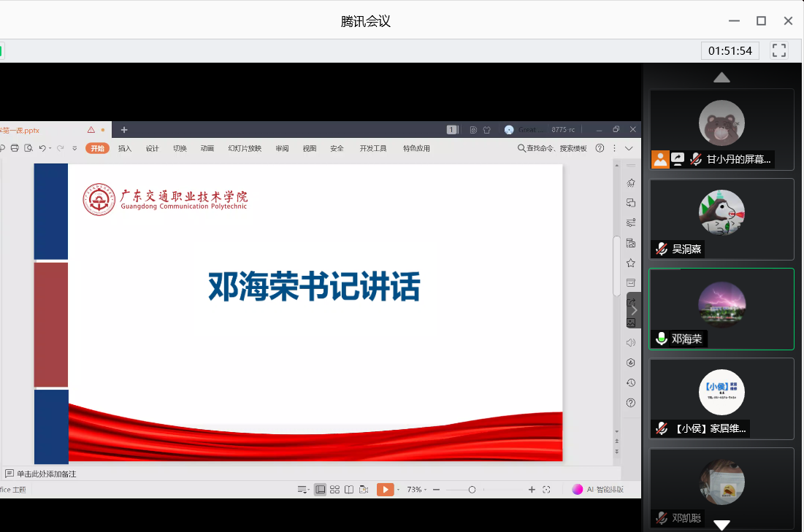Toggle the notes pane button in status bar
The image size is (804, 532).
(x=303, y=490)
